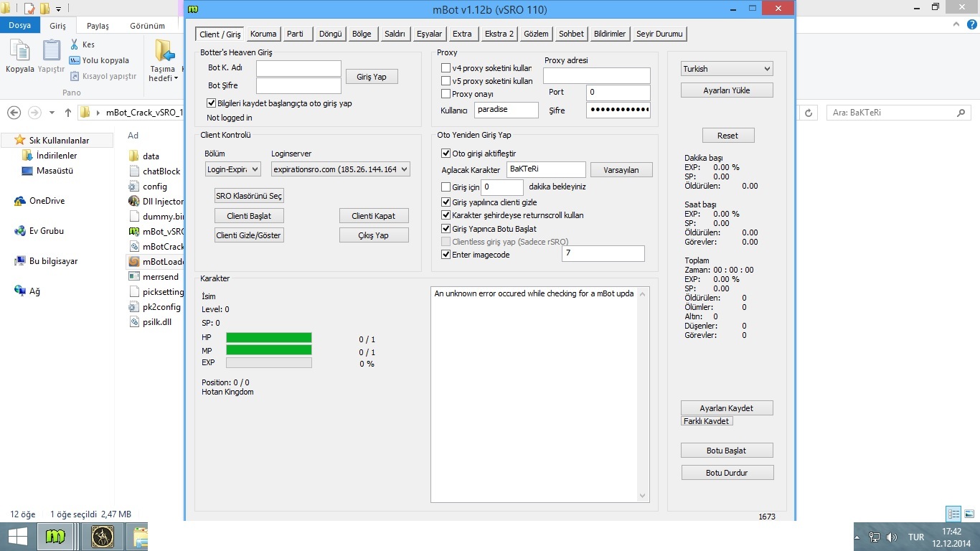This screenshot has width=980, height=551.
Task: Toggle Giriş için dakika bekleyiniz checkbox
Action: pos(446,187)
